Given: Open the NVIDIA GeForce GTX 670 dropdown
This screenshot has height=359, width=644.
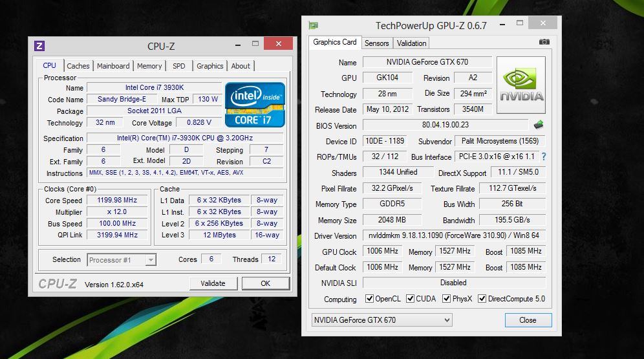Looking at the screenshot, I should (382, 320).
